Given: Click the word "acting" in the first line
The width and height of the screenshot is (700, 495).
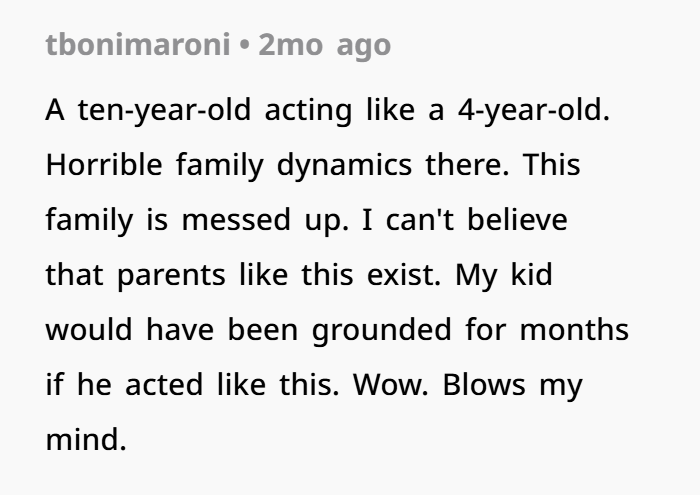Looking at the screenshot, I should click(308, 112).
